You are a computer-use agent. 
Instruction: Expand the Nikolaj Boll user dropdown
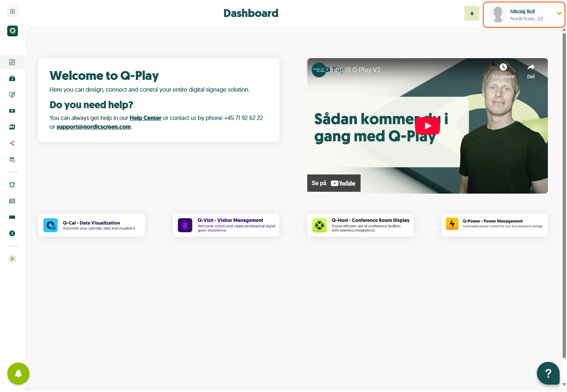pyautogui.click(x=559, y=14)
